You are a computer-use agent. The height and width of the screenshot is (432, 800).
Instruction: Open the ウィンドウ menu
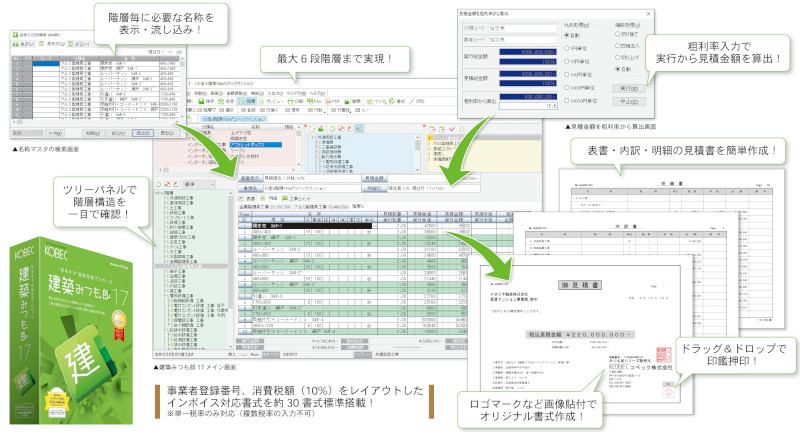coord(296,93)
